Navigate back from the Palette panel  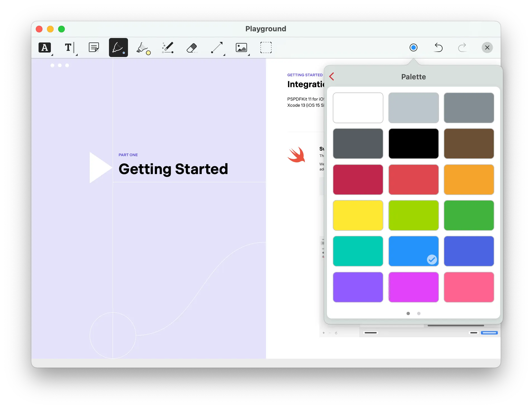332,76
